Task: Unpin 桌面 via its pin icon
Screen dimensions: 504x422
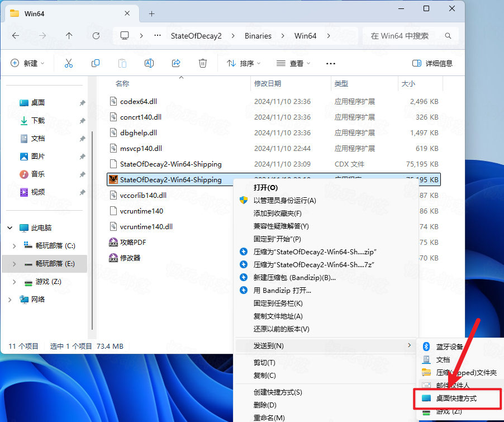Action: (82, 103)
